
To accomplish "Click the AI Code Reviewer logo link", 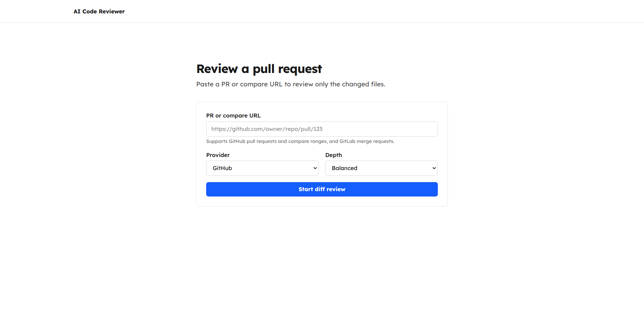I will pyautogui.click(x=99, y=11).
